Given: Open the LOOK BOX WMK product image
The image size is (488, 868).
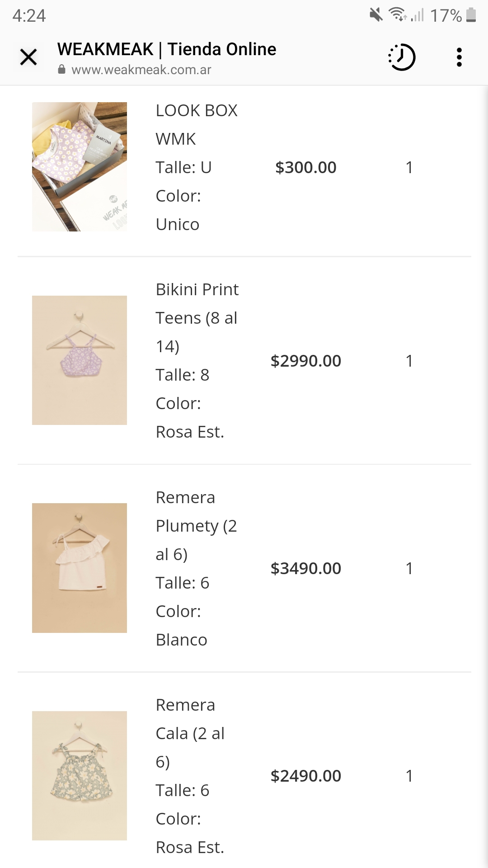Looking at the screenshot, I should pos(80,167).
